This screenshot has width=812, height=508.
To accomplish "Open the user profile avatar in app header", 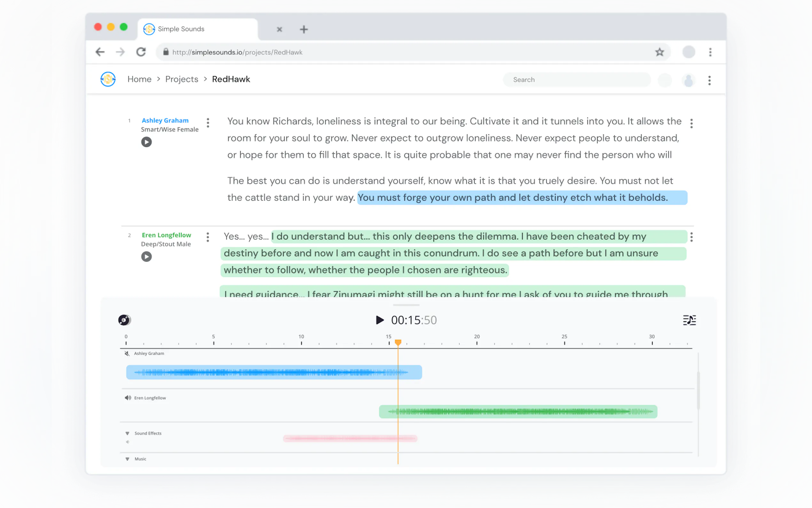I will pos(689,80).
